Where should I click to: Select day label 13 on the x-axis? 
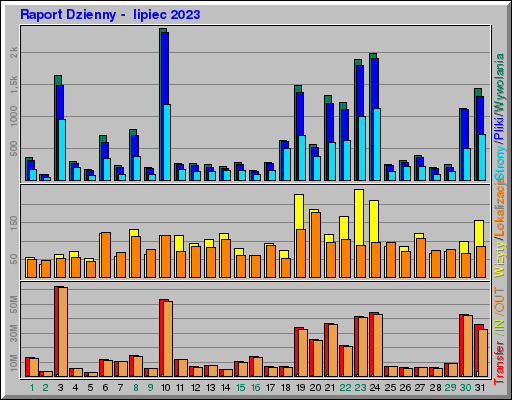tap(210, 388)
